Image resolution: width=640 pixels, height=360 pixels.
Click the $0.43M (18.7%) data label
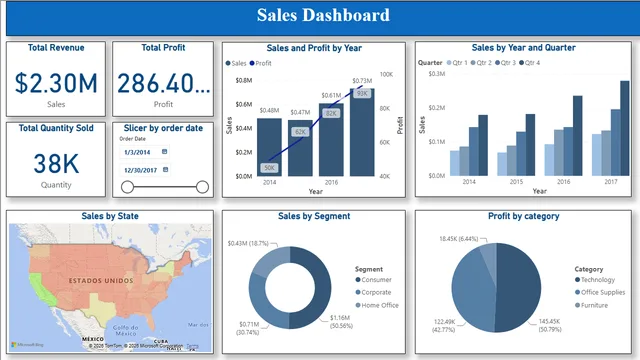248,243
